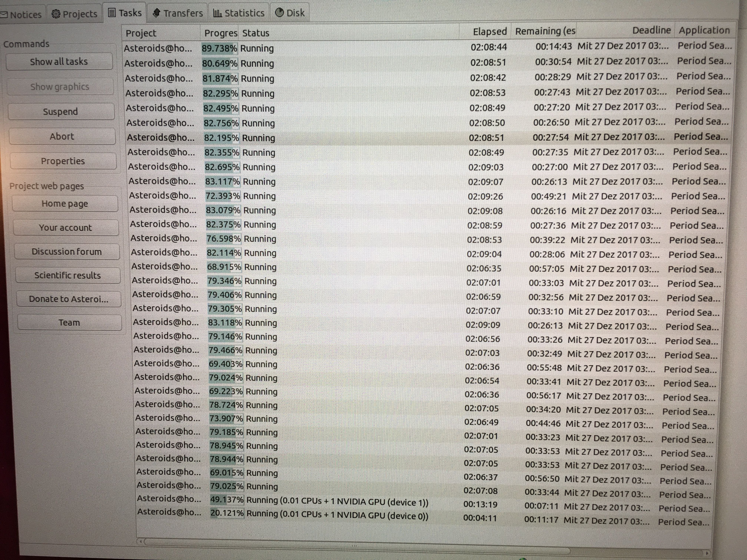Select the task at 72.393% progress
This screenshot has width=747, height=560.
[428, 196]
